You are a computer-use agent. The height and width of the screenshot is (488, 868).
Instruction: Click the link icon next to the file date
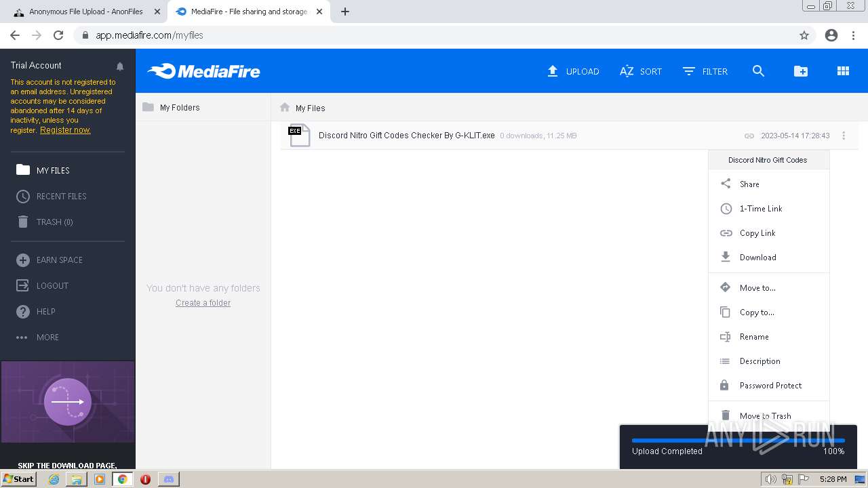[749, 136]
